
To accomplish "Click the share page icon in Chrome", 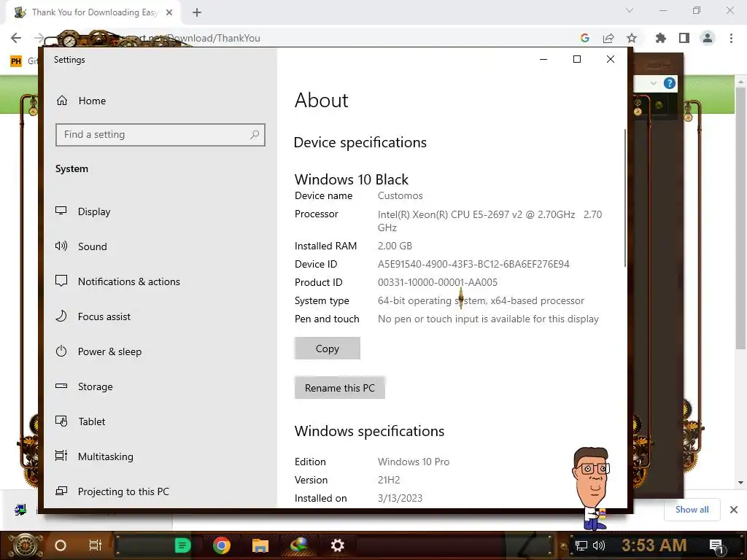I will (x=608, y=38).
